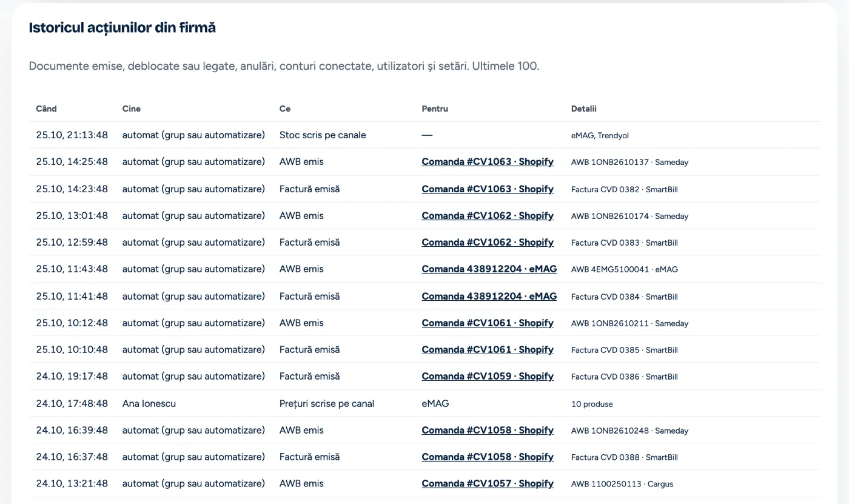Open Comanda 438912204 eMAG link beside Factura CVD 0384
This screenshot has width=849, height=504.
pyautogui.click(x=489, y=296)
